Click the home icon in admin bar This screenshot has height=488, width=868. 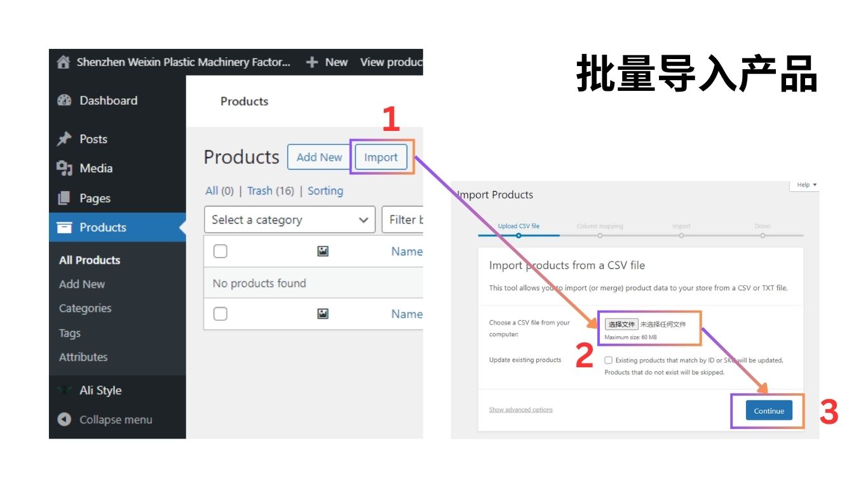[63, 62]
